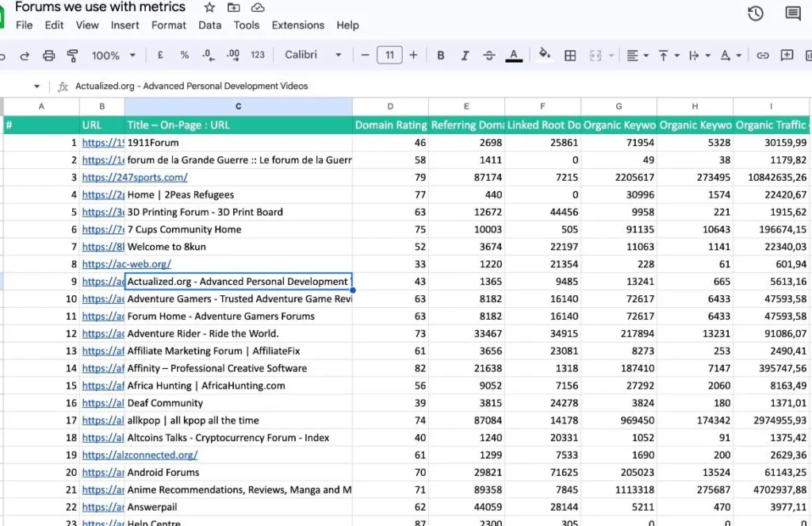
Task: Toggle italic formatting
Action: point(465,56)
